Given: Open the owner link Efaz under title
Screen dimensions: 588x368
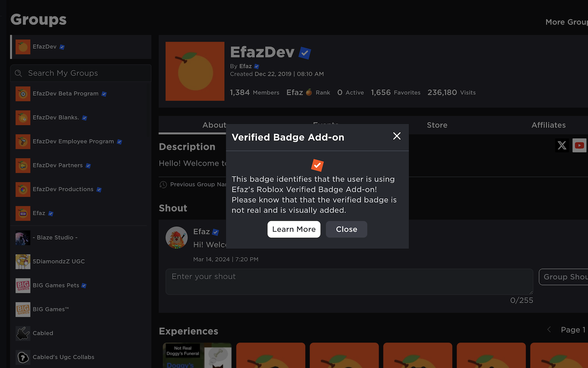Looking at the screenshot, I should point(245,66).
